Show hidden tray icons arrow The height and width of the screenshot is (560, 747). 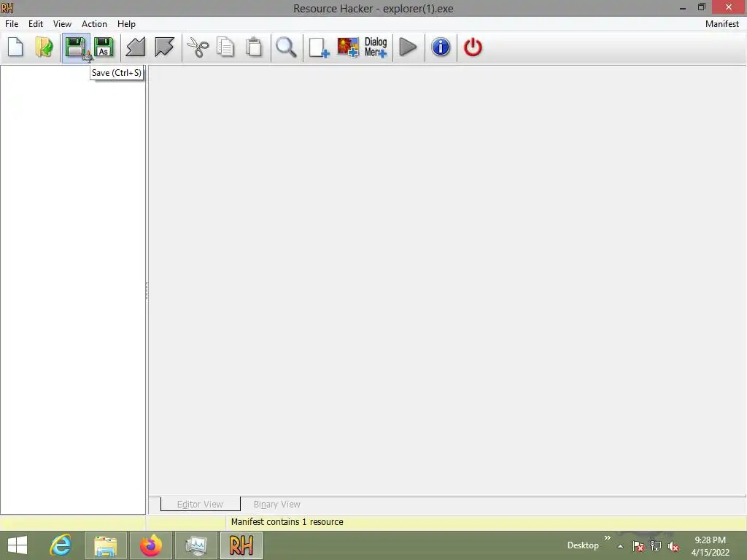[x=620, y=546]
